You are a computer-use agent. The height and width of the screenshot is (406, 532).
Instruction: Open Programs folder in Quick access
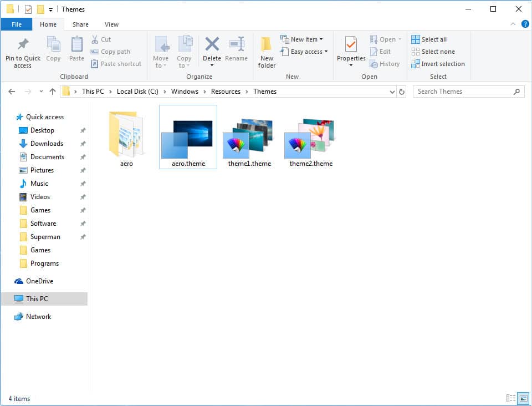(39, 263)
